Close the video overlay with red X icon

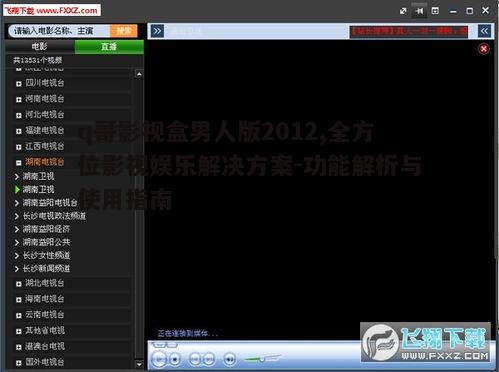click(x=484, y=49)
